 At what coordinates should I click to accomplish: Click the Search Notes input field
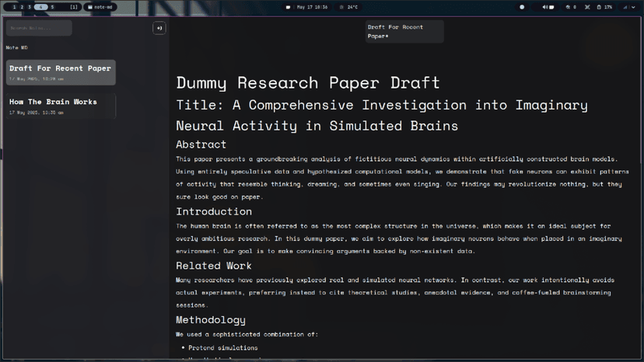point(39,28)
